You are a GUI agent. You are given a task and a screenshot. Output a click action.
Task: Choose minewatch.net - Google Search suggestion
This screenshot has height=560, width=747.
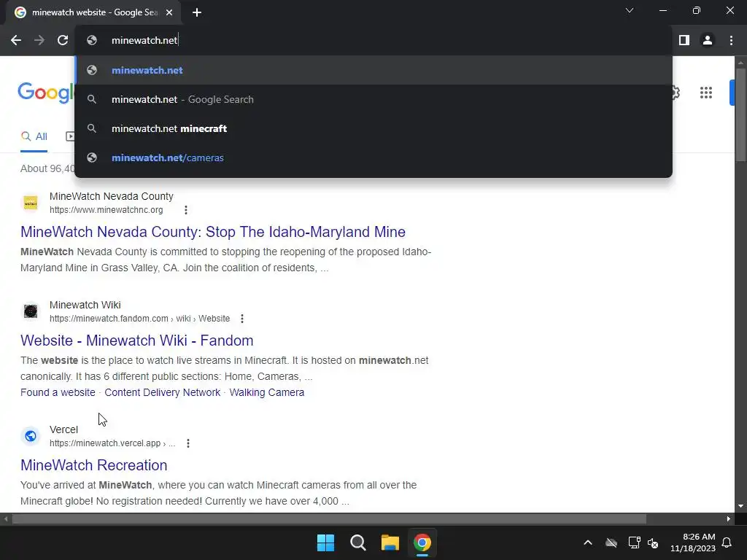click(x=373, y=99)
